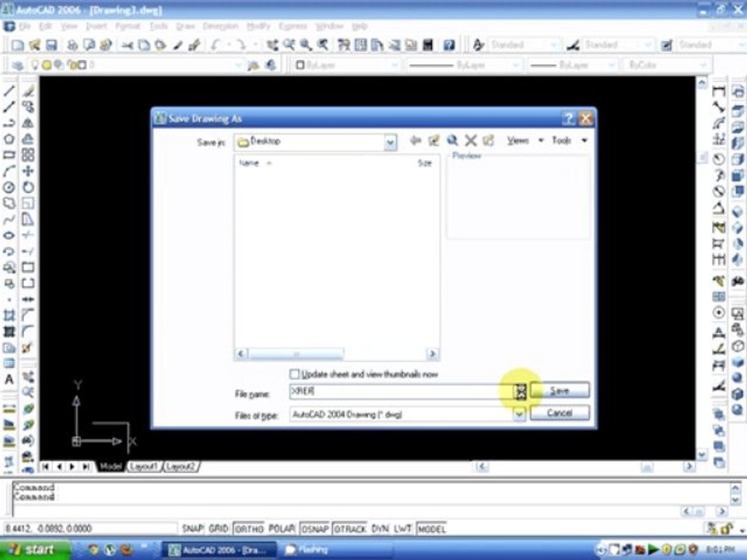The height and width of the screenshot is (560, 747).
Task: Open the Format menu
Action: tap(128, 26)
